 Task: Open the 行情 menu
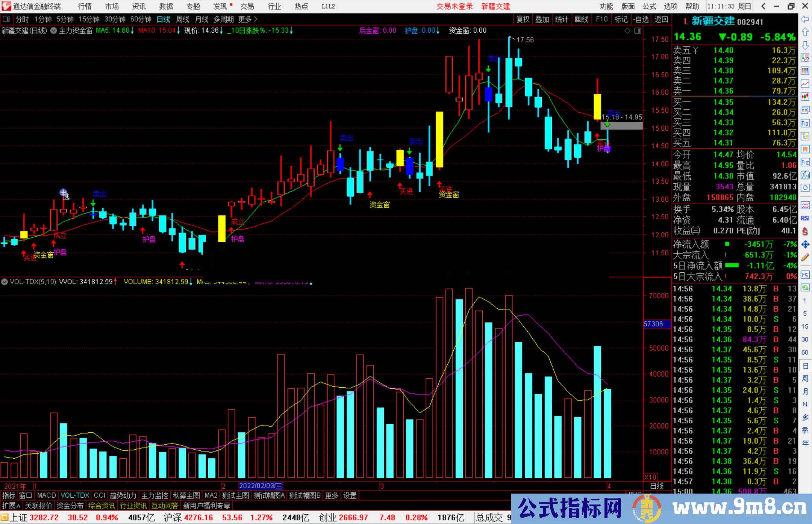(x=85, y=6)
